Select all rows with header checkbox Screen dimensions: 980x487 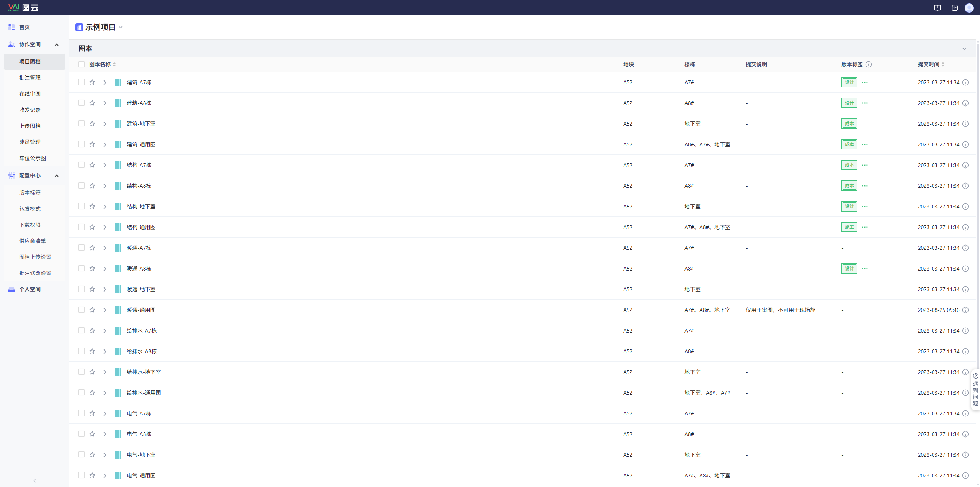coord(82,64)
